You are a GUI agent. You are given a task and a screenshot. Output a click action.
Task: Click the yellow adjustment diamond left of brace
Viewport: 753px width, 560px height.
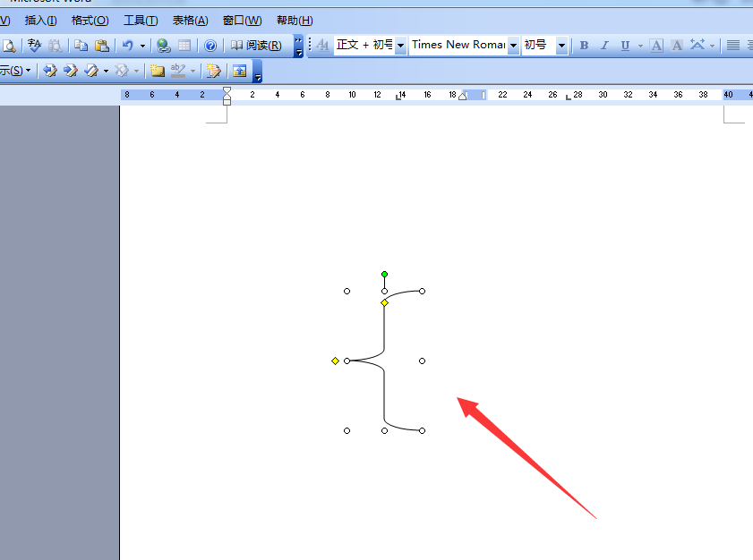[x=335, y=361]
